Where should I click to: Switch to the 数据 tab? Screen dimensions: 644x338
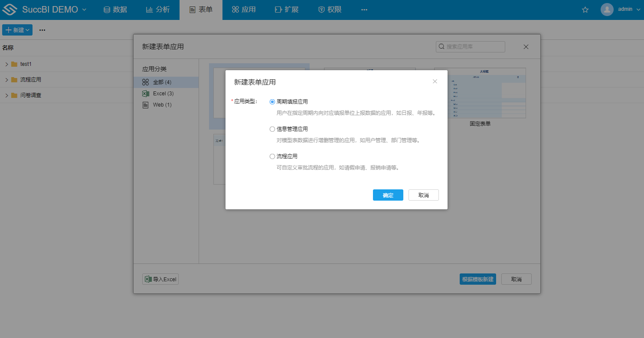pyautogui.click(x=115, y=10)
